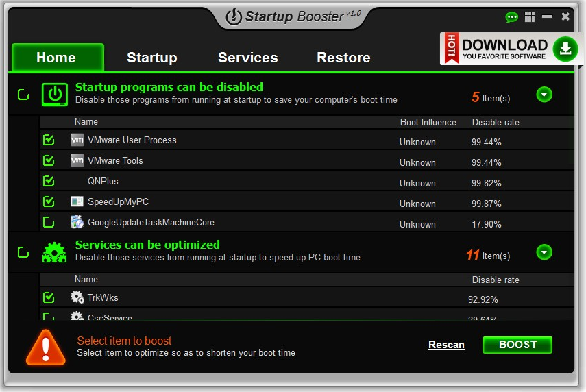The height and width of the screenshot is (392, 586).
Task: Collapse the startup programs section arrow
Action: point(544,95)
